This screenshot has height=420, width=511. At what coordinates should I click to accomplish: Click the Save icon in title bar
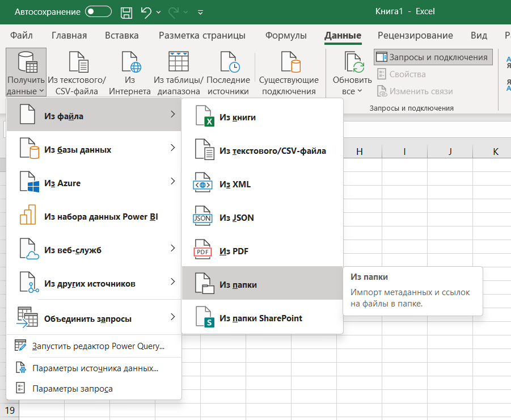click(126, 12)
